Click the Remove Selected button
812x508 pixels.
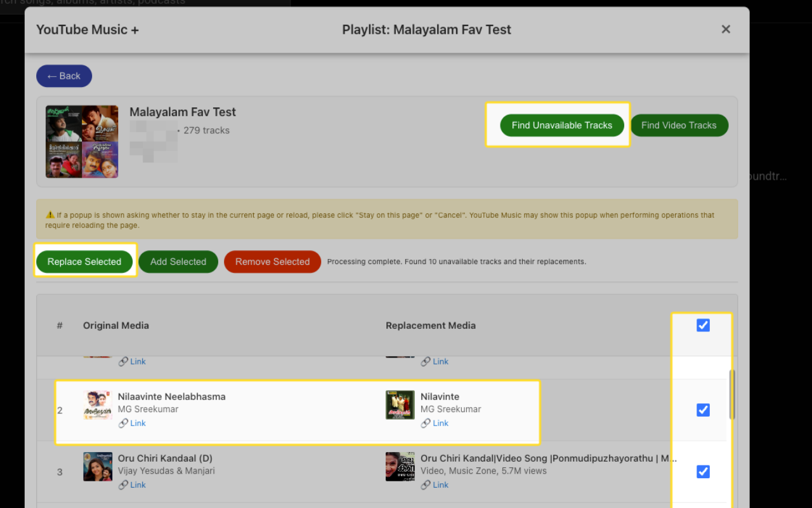[x=272, y=262]
